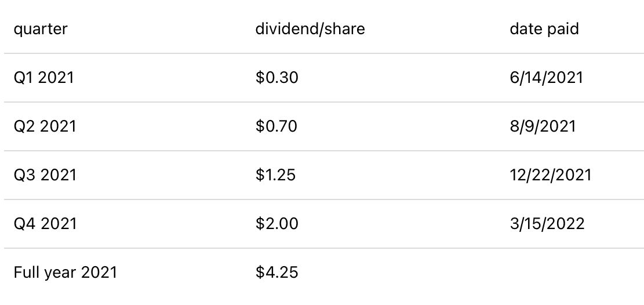Click the 12/22/2021 date cell
The image size is (644, 305).
click(x=551, y=175)
